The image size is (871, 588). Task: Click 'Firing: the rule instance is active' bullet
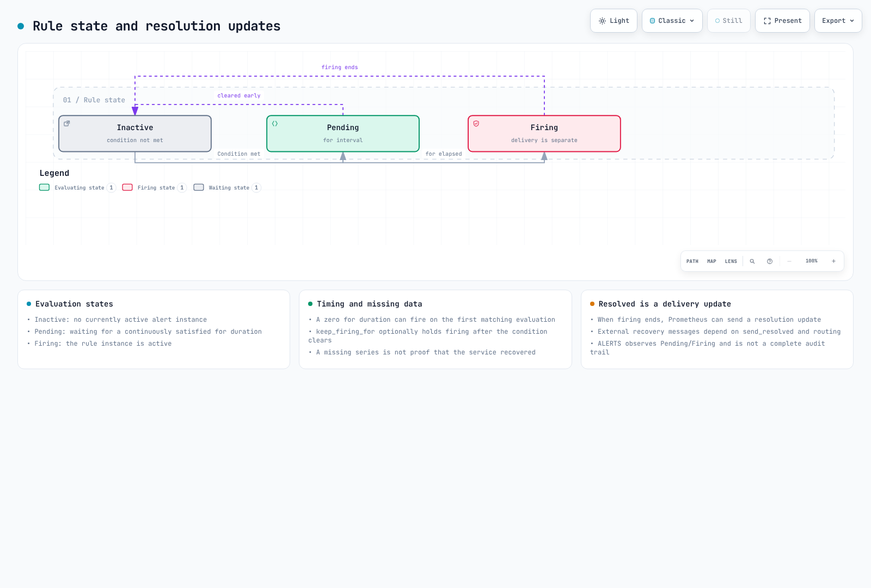coord(103,344)
